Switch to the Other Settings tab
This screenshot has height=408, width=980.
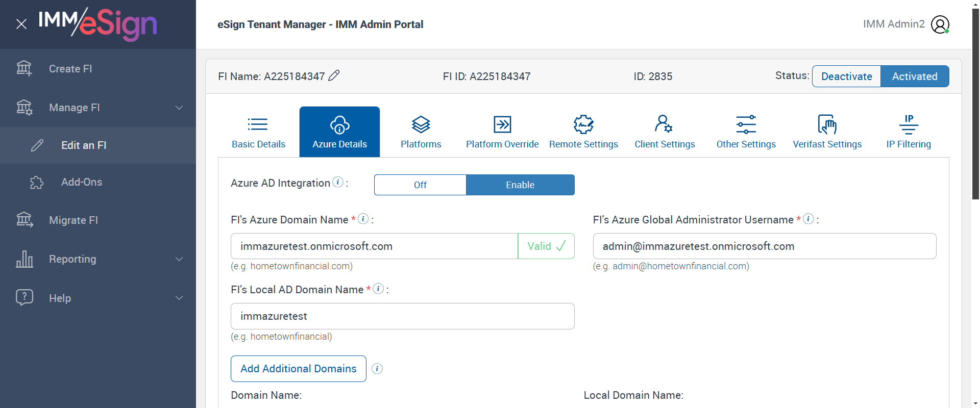[746, 132]
